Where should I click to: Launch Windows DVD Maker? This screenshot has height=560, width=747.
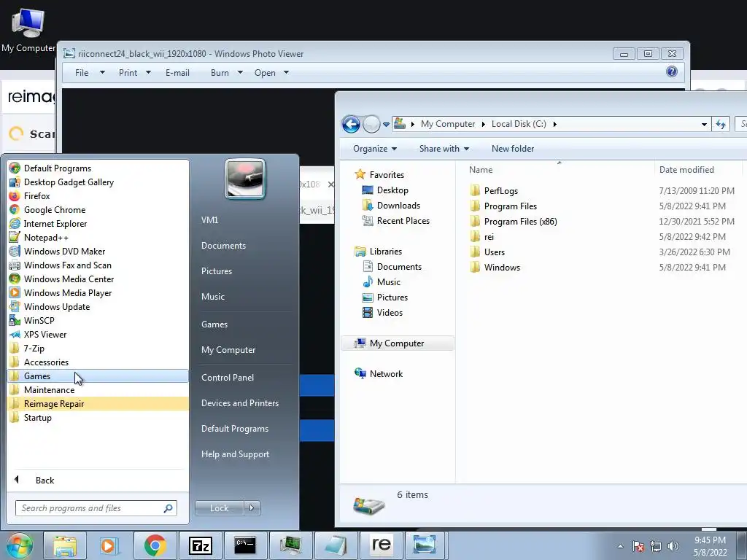98,251
